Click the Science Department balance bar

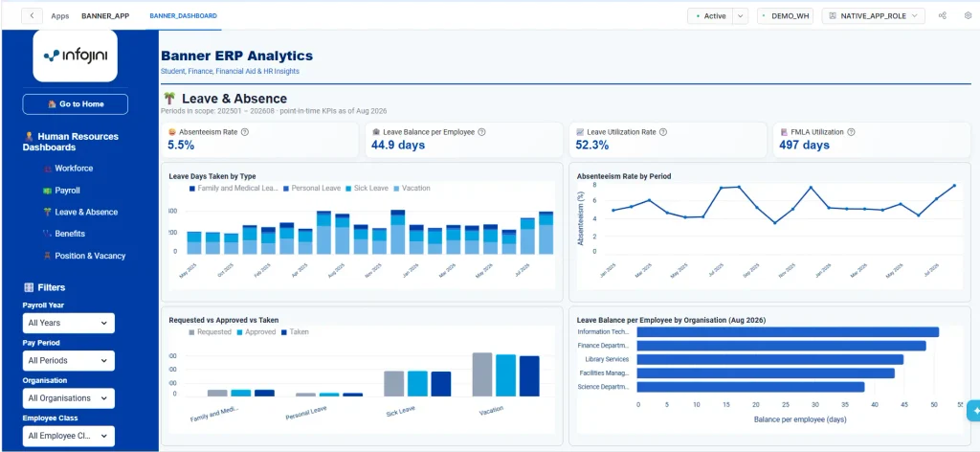(750, 387)
